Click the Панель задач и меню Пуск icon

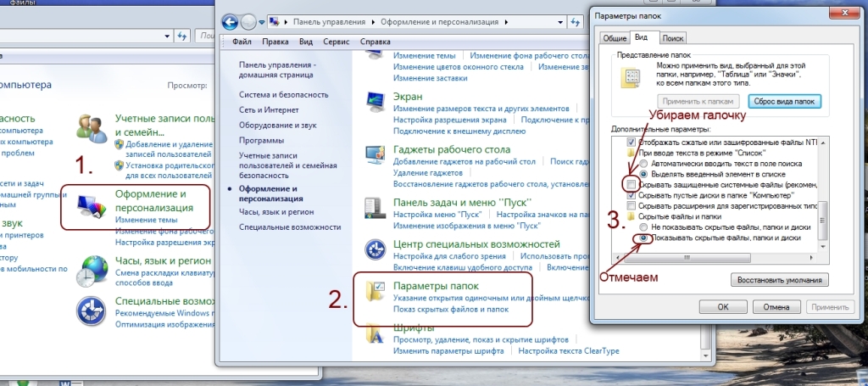pyautogui.click(x=375, y=209)
